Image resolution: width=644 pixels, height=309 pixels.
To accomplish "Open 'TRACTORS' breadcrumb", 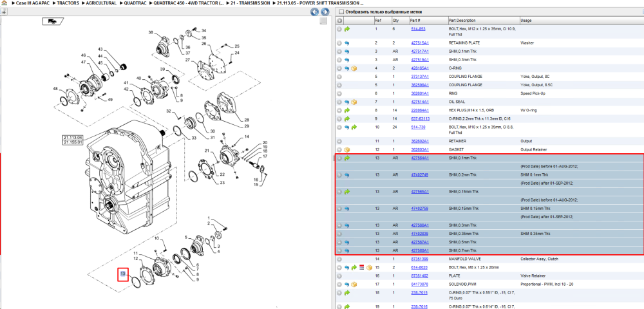I will (x=68, y=3).
